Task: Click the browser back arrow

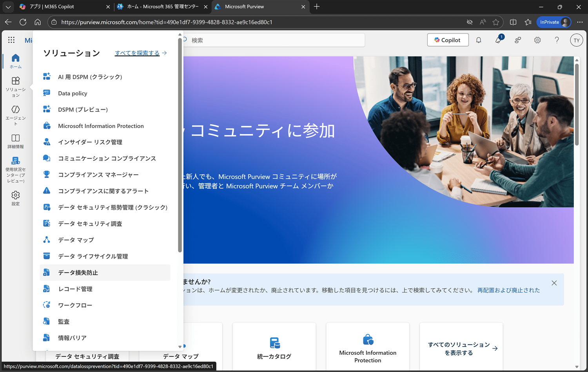Action: coord(8,22)
